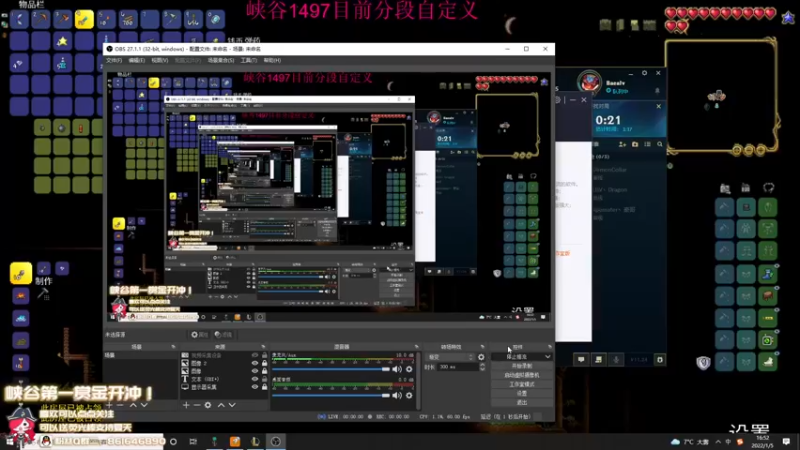The width and height of the screenshot is (800, 450).
Task: Open the add friend icon in League client
Action: pyautogui.click(x=622, y=144)
